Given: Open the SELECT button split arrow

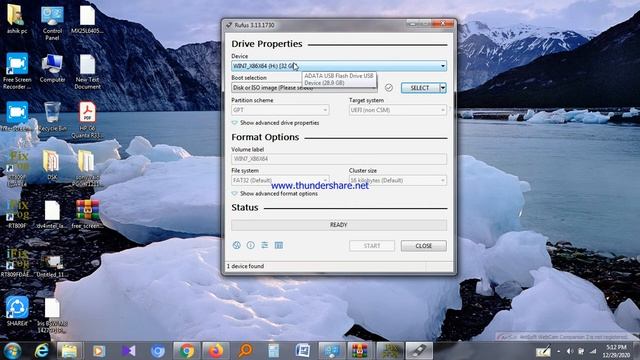Looking at the screenshot, I should [443, 88].
